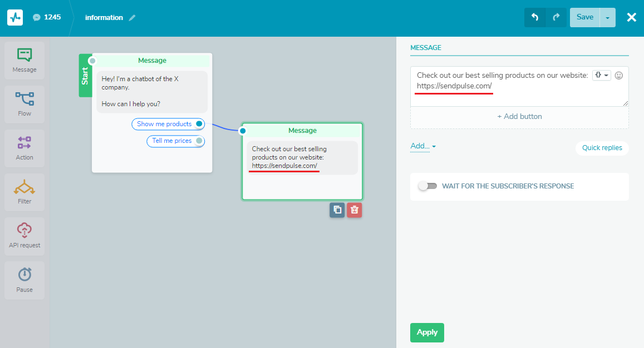Add a button to the message
Image resolution: width=644 pixels, height=348 pixels.
(x=519, y=116)
